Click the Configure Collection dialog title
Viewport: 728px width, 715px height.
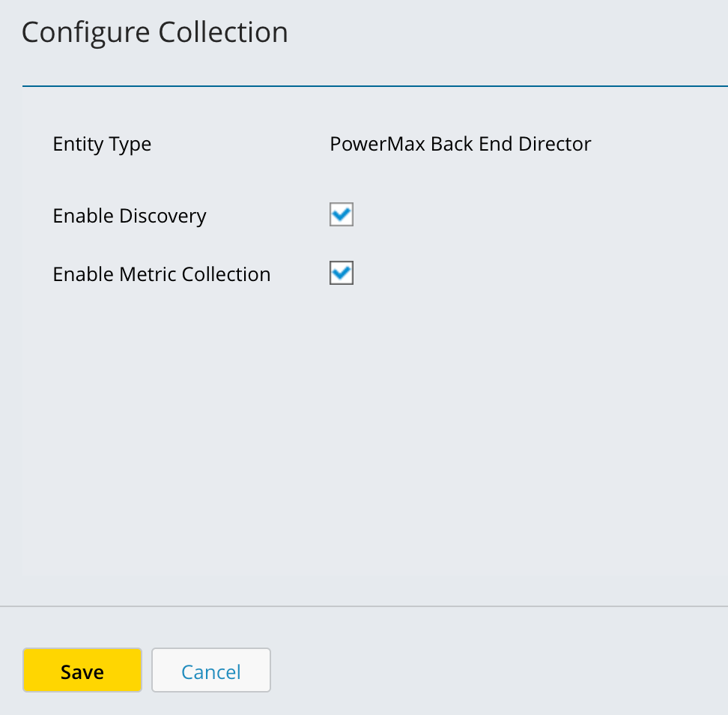point(155,31)
